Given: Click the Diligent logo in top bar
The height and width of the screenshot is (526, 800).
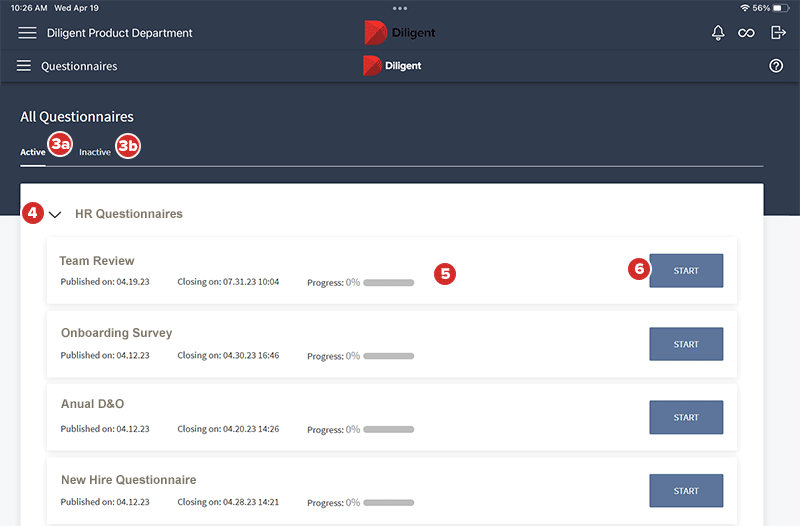Looking at the screenshot, I should pos(400,33).
